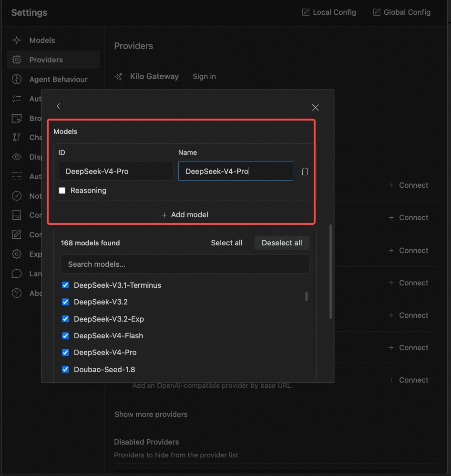The height and width of the screenshot is (476, 451).
Task: Click the Disabled Providers heading
Action: 146,442
